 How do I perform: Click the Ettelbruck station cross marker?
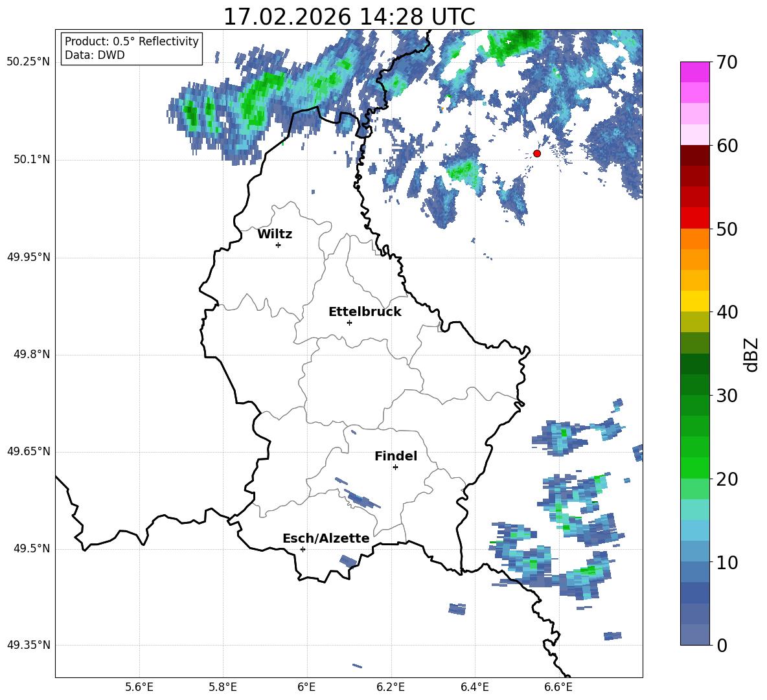pos(349,322)
